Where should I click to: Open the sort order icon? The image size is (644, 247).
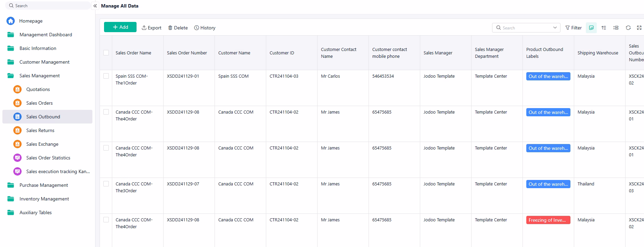(x=604, y=28)
